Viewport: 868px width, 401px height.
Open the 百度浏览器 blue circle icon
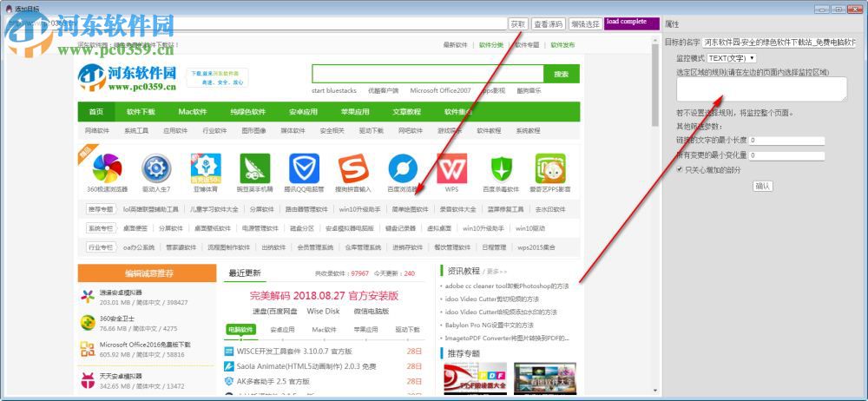pyautogui.click(x=403, y=168)
